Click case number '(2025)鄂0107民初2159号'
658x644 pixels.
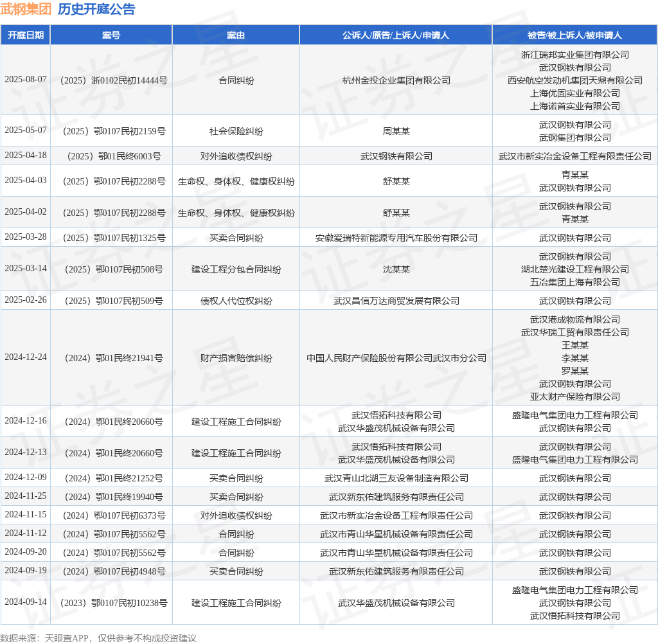113,131
